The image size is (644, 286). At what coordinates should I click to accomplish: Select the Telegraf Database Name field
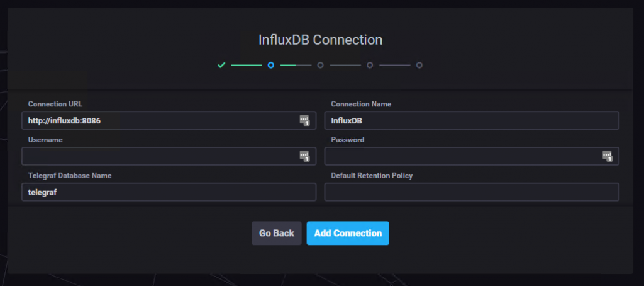pos(169,192)
